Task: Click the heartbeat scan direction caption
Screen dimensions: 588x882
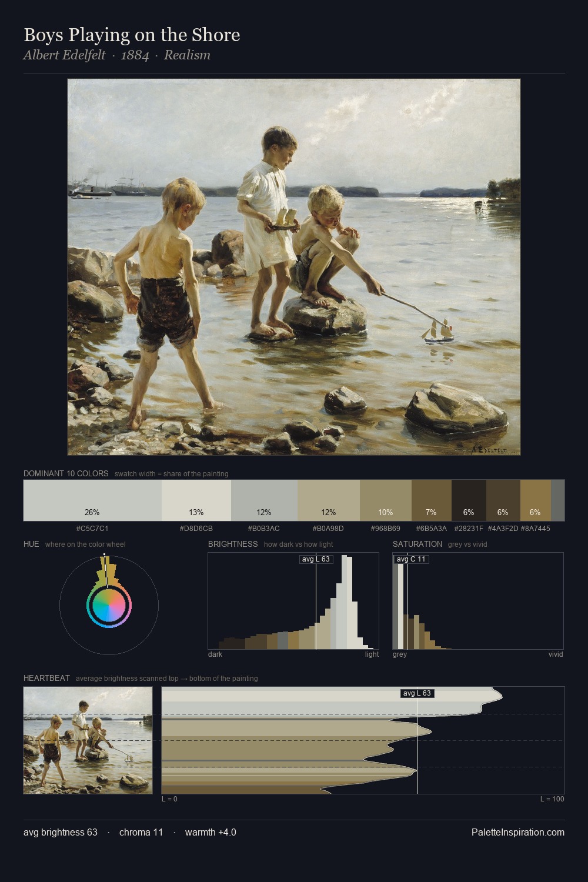Action: click(x=167, y=678)
